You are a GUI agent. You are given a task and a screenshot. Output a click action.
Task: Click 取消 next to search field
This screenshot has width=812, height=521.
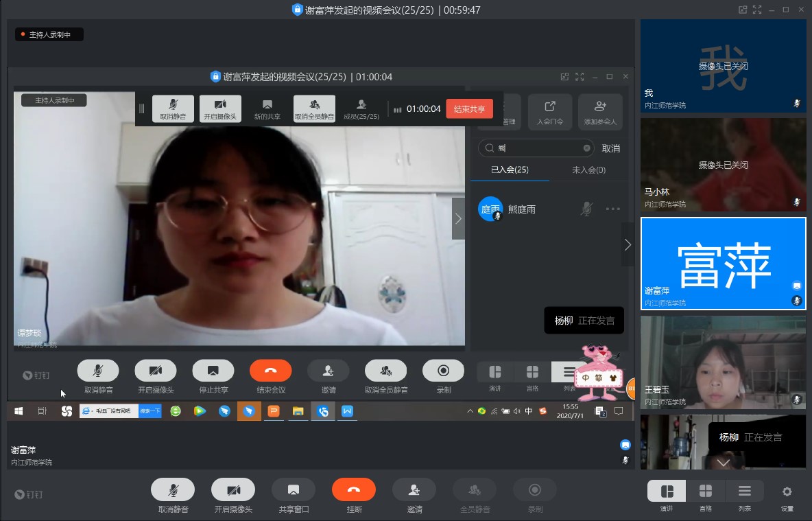pyautogui.click(x=611, y=148)
